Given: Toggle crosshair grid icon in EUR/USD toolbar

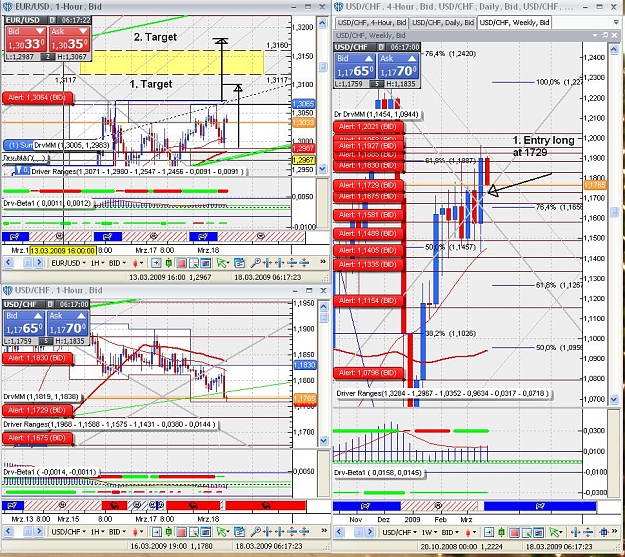Looking at the screenshot, I should [x=194, y=263].
